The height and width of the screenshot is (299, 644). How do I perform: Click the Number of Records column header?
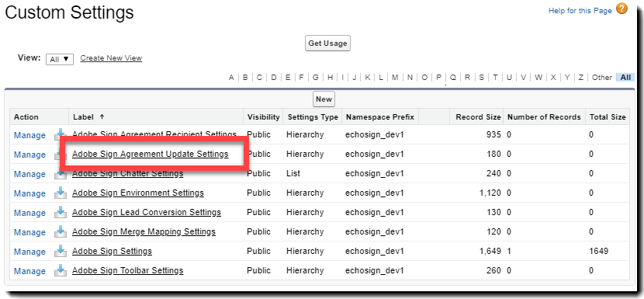coord(544,117)
